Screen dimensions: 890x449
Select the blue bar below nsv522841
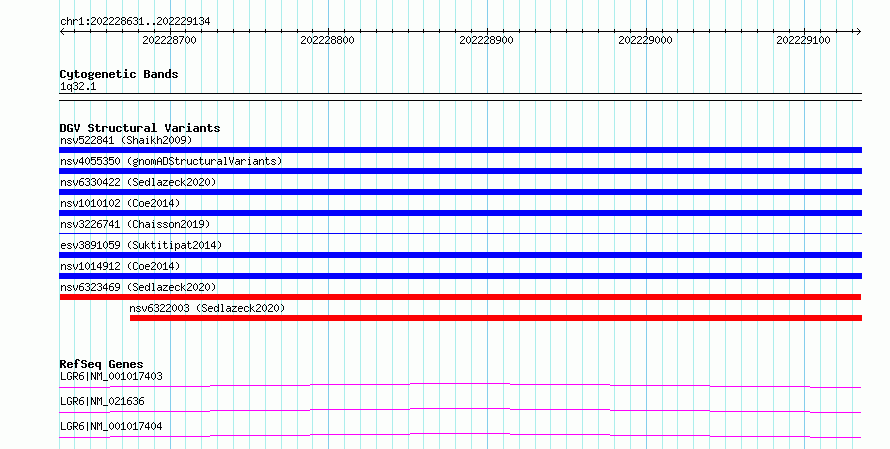(460, 150)
